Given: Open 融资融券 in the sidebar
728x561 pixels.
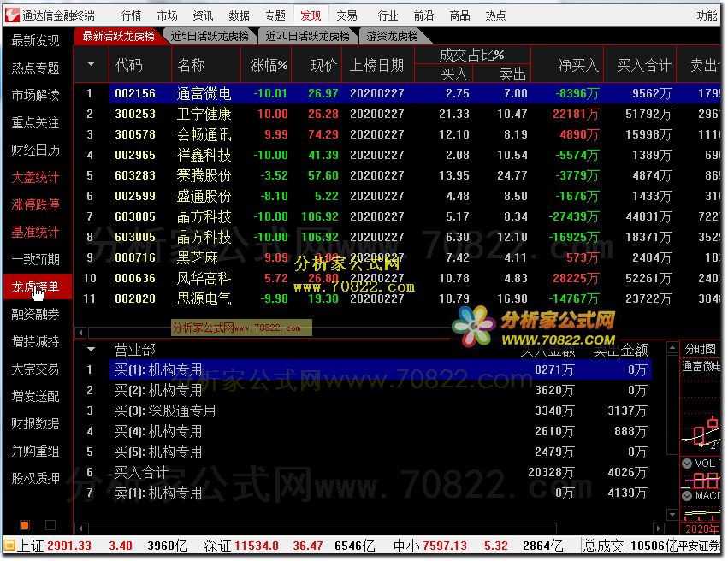Looking at the screenshot, I should coord(35,314).
